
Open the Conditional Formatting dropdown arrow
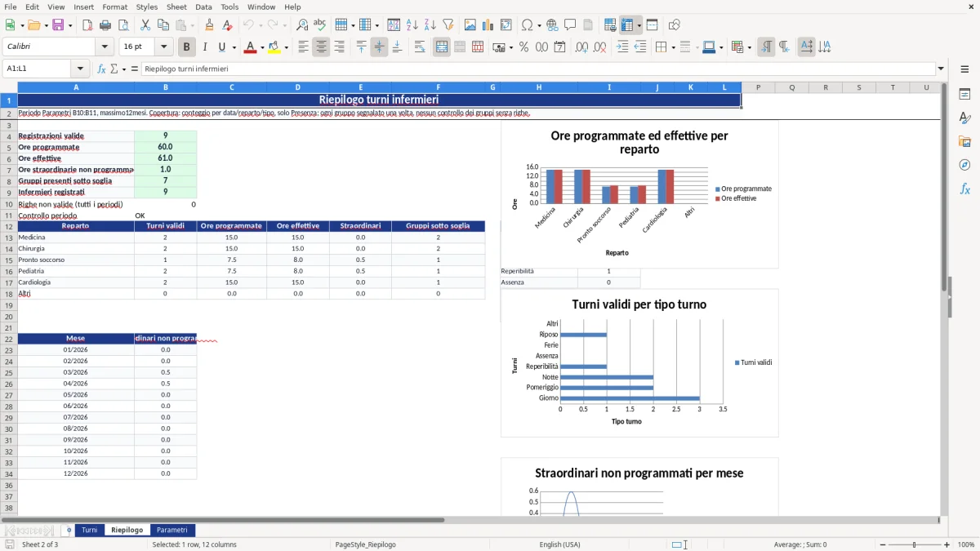(750, 47)
